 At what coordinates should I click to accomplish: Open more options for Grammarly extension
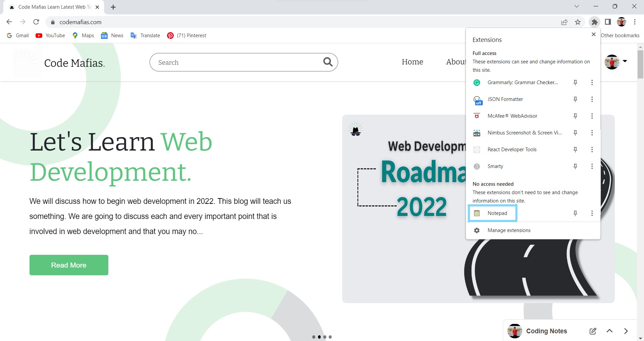click(592, 82)
